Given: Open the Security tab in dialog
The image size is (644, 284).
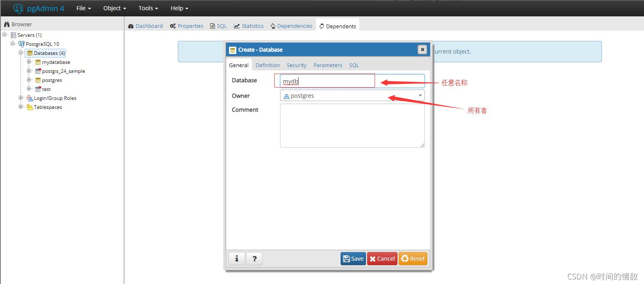Looking at the screenshot, I should [296, 65].
